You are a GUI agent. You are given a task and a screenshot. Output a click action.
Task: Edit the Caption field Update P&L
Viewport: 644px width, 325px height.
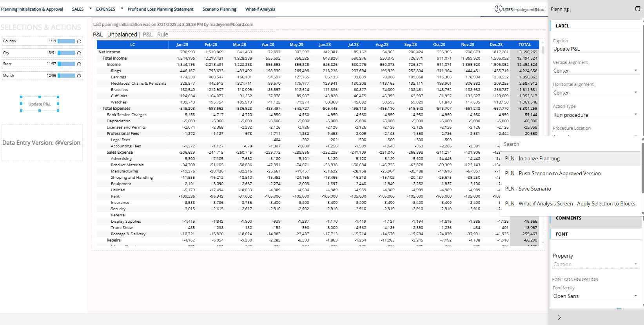point(595,49)
